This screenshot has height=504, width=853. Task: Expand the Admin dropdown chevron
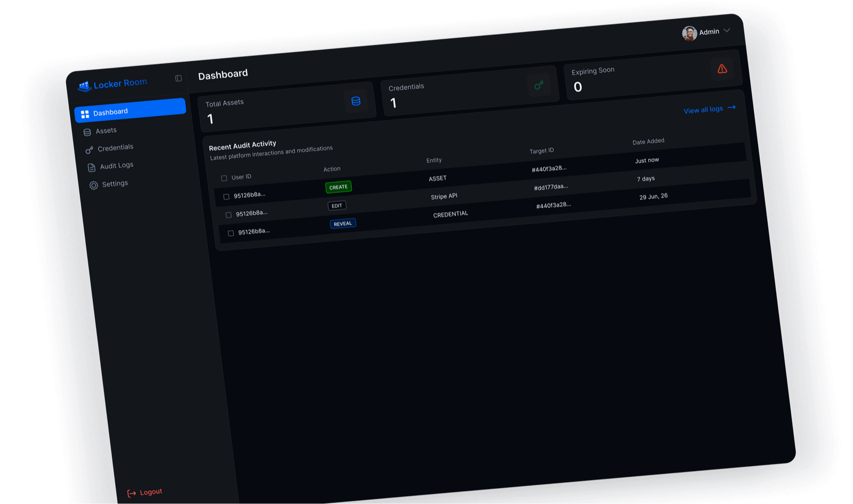coord(727,30)
